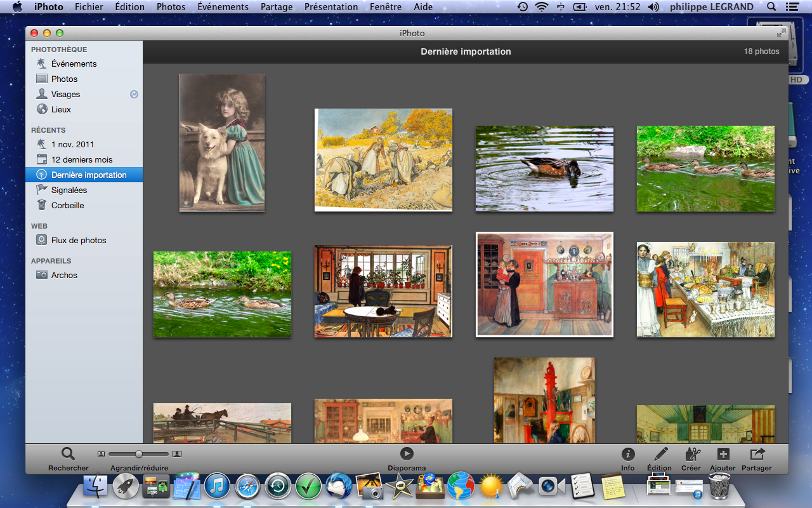This screenshot has height=508, width=812.
Task: Select the room with round table painting
Action: [383, 291]
